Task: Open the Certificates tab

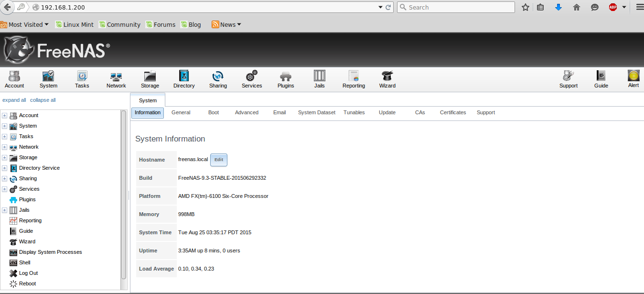Action: 453,112
